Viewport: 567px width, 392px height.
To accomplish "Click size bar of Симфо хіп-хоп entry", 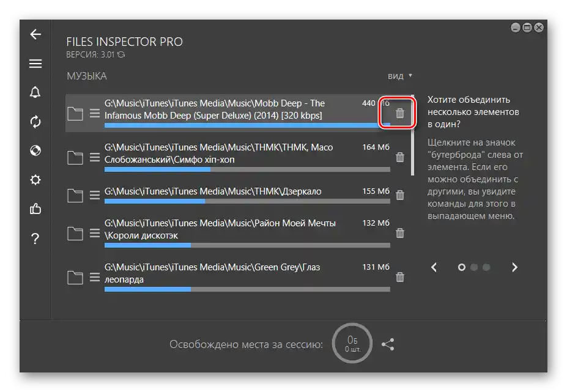I will click(x=247, y=169).
